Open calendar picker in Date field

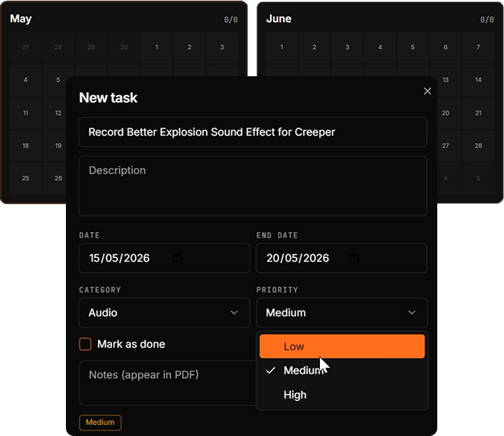[x=177, y=258]
